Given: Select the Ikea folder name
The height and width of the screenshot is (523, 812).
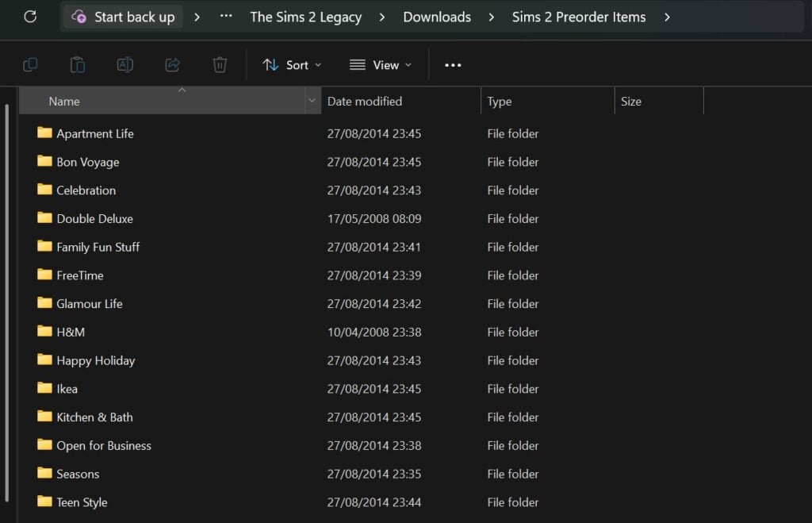Looking at the screenshot, I should point(67,389).
